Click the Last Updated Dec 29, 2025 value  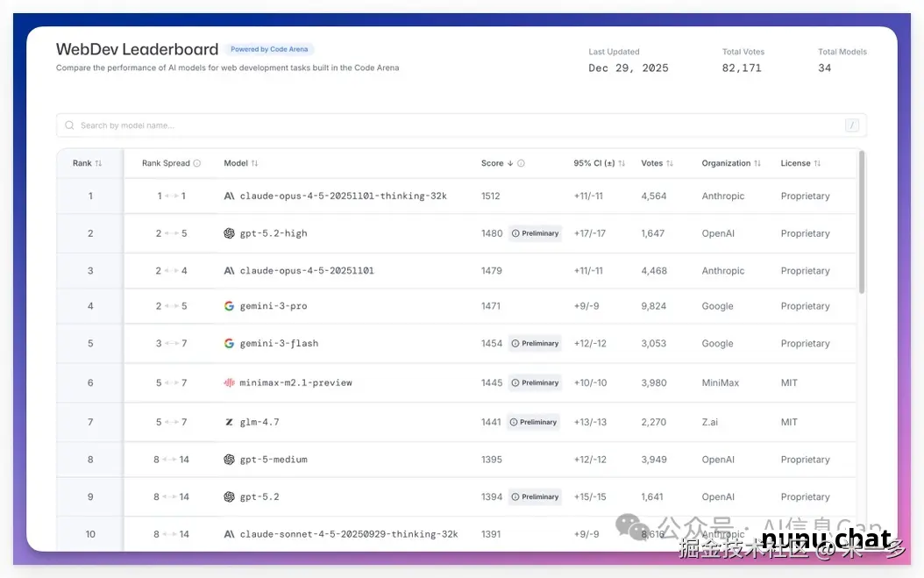tap(629, 68)
